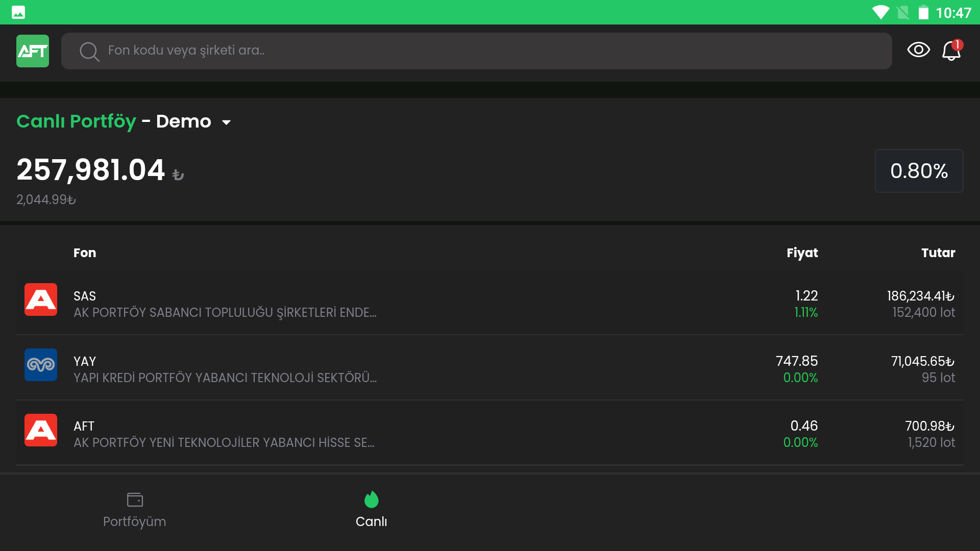Click the SAS fund Akbank logo
980x551 pixels.
(41, 299)
